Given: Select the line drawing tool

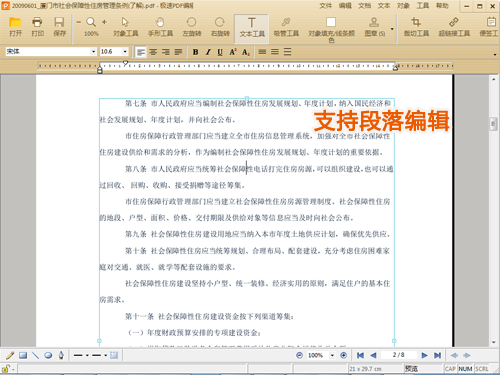Looking at the screenshot, I should [x=35, y=355].
